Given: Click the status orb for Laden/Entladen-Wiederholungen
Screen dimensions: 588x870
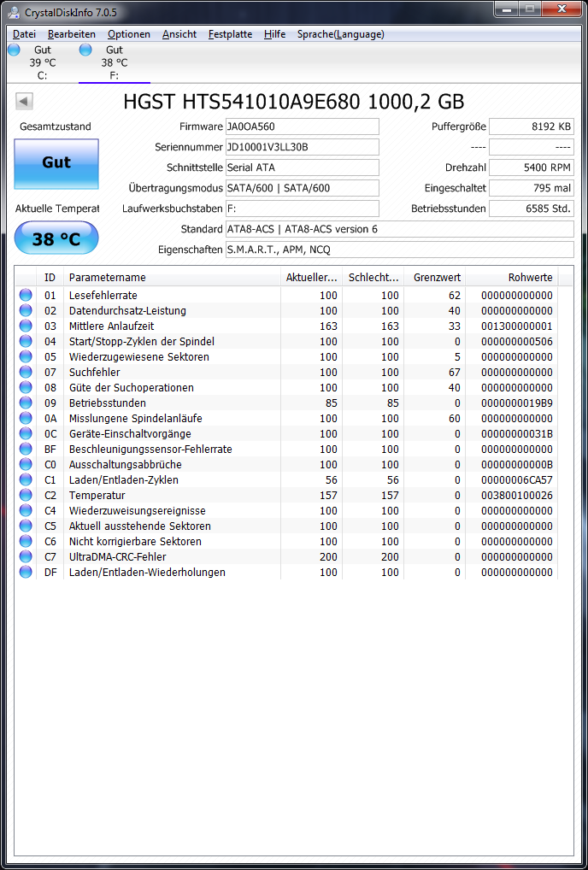Looking at the screenshot, I should [26, 572].
